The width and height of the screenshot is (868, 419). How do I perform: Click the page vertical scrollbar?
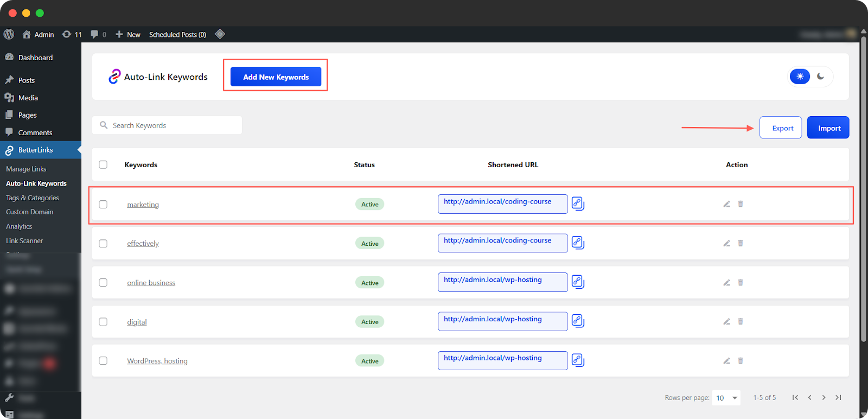point(864,190)
